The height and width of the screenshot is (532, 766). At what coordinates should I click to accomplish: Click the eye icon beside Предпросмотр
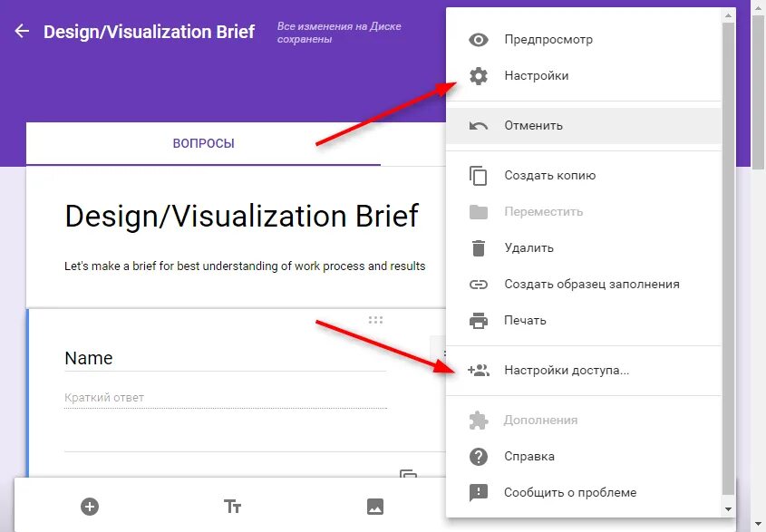click(479, 40)
